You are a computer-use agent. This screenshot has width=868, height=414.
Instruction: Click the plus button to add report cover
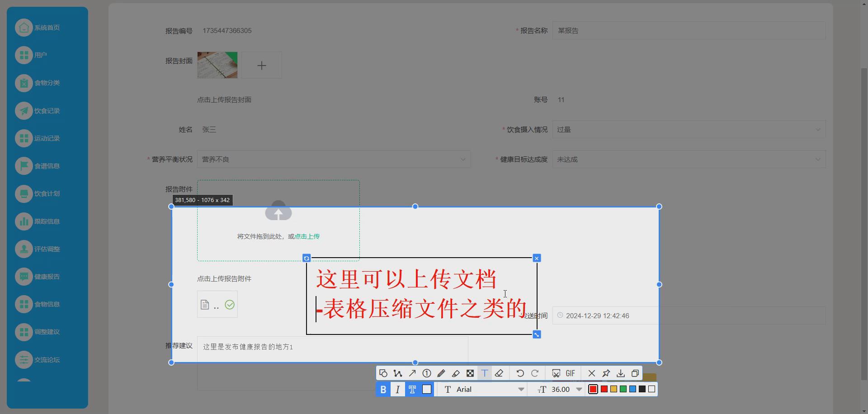262,65
